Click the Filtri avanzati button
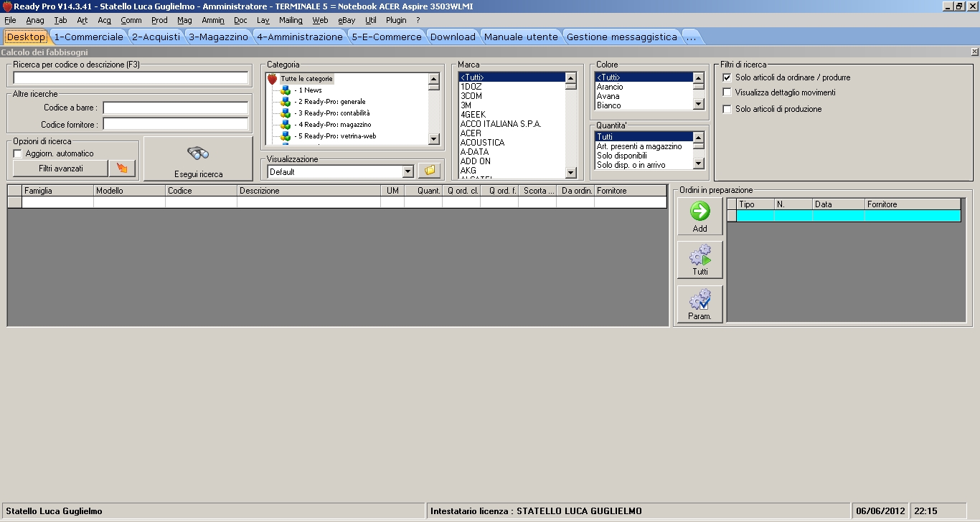Image resolution: width=980 pixels, height=522 pixels. point(60,169)
